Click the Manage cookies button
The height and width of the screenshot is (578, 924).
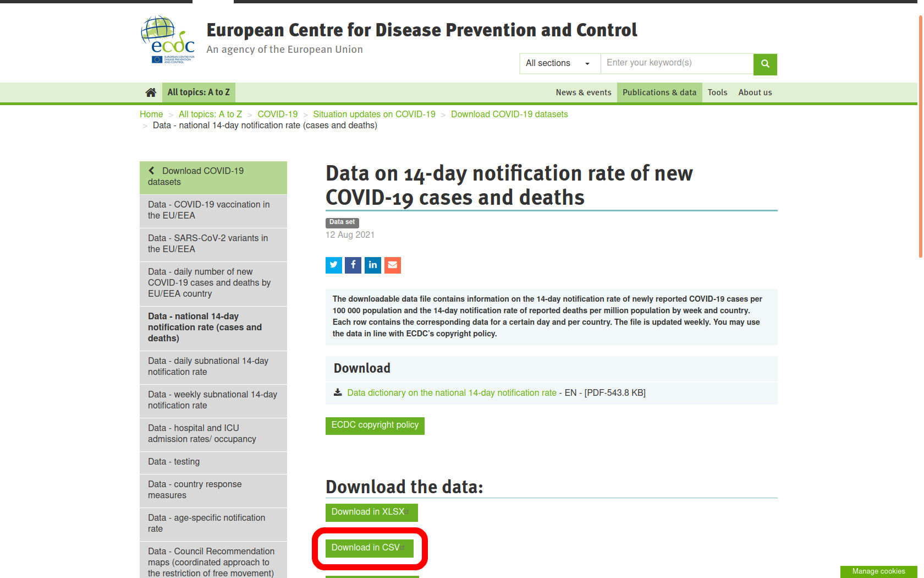(x=878, y=571)
